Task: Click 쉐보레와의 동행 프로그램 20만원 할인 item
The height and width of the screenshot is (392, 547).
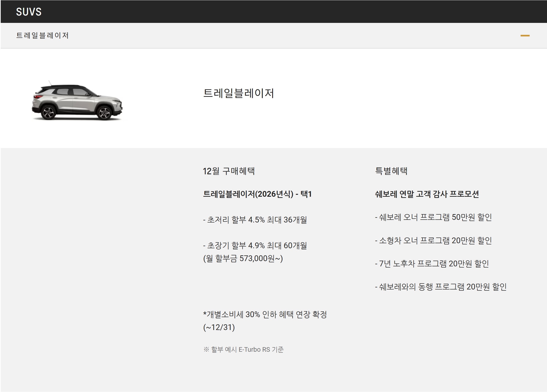Action: (441, 287)
